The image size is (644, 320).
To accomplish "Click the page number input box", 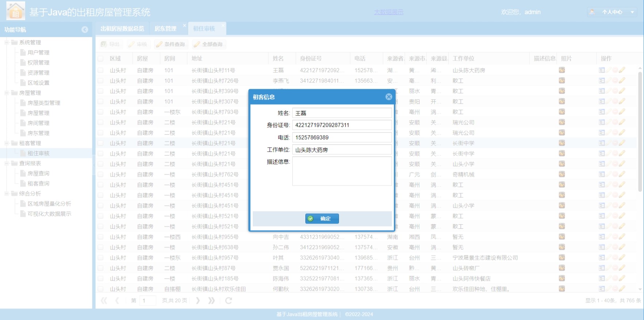I will click(148, 300).
